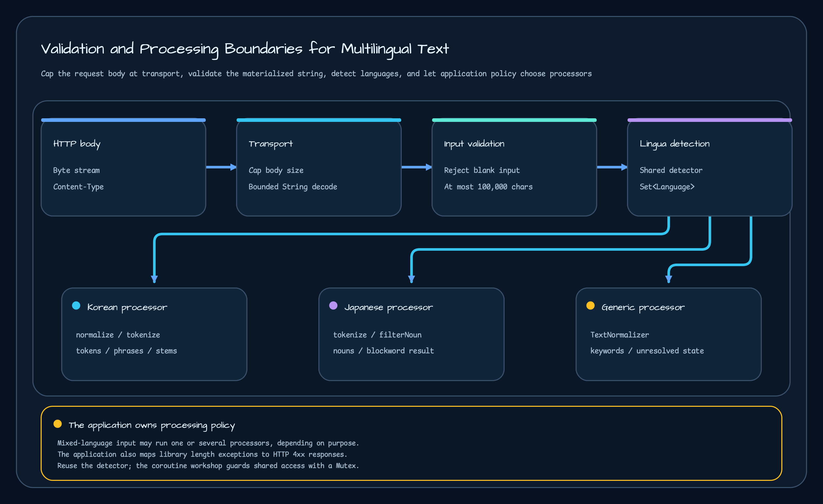The width and height of the screenshot is (823, 504).
Task: Select the 'HTTP body' card heading
Action: click(x=76, y=144)
